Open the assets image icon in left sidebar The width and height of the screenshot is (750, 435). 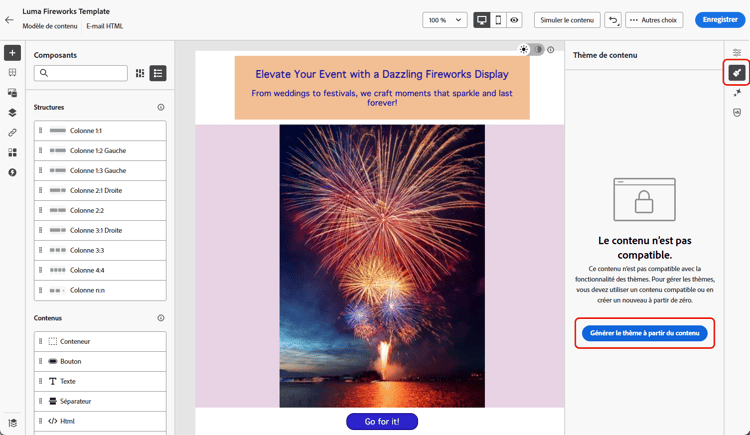coord(12,92)
